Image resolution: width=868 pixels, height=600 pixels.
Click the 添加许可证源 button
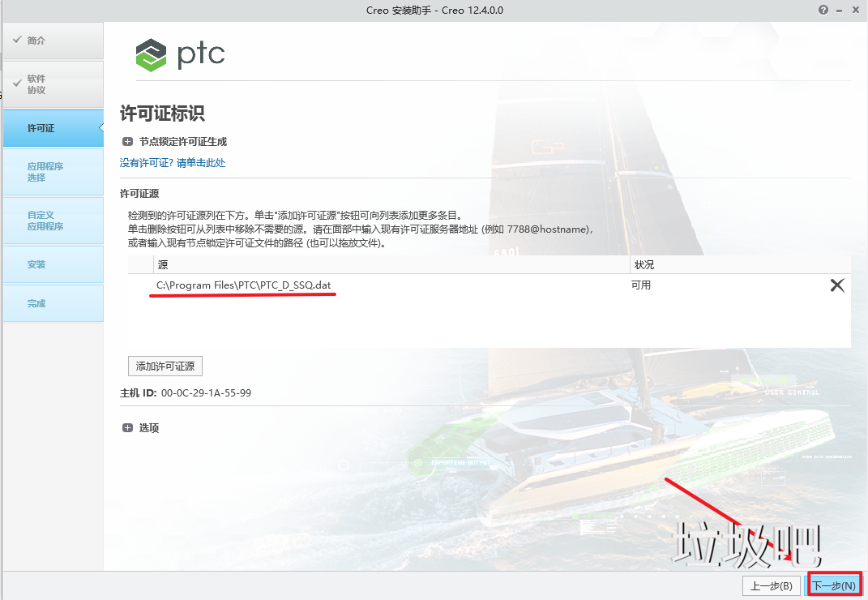point(165,366)
